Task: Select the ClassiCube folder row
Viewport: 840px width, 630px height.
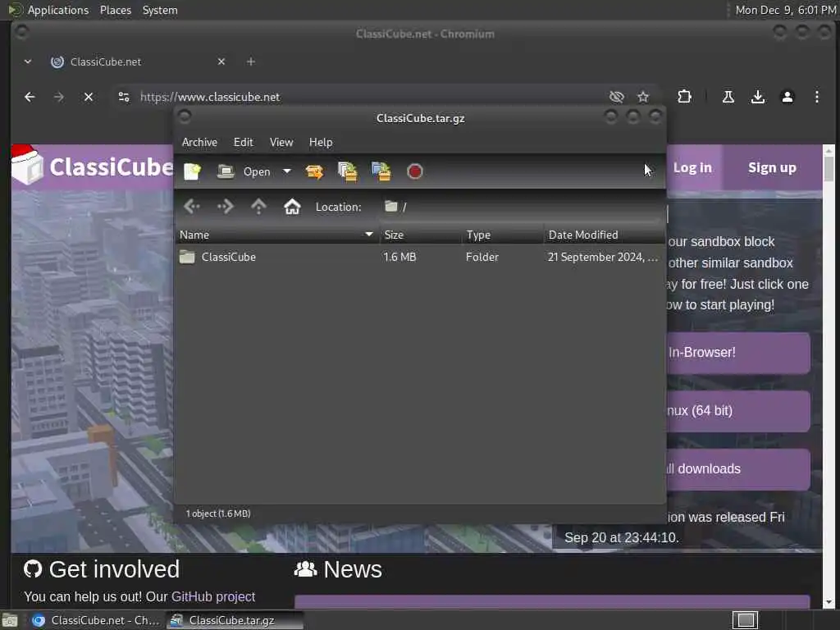Action: (420, 257)
